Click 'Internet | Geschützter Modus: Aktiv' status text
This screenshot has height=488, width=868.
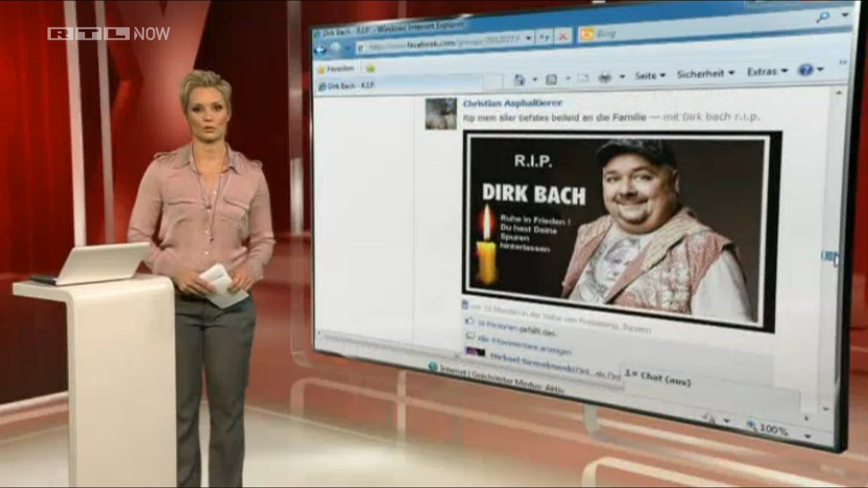click(x=501, y=380)
